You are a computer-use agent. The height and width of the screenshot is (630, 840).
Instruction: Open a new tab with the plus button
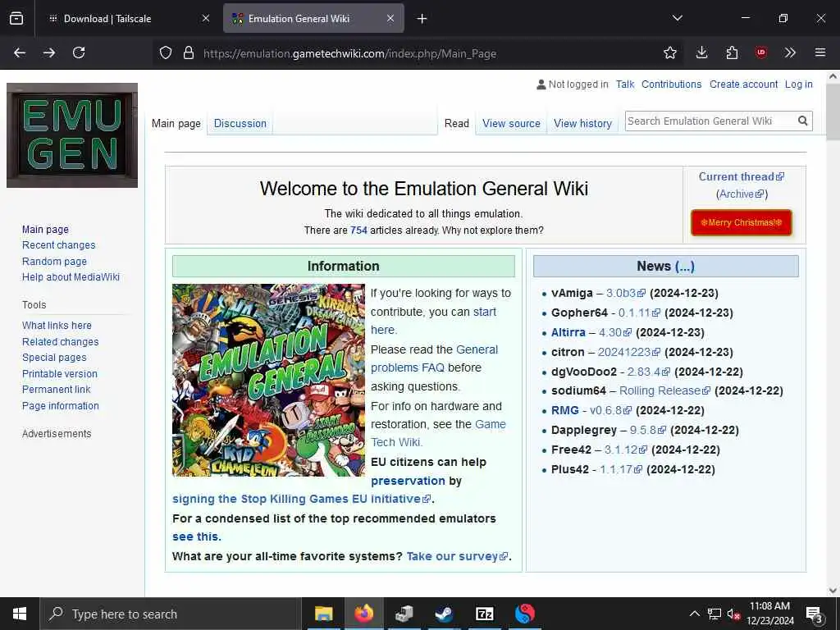point(422,19)
